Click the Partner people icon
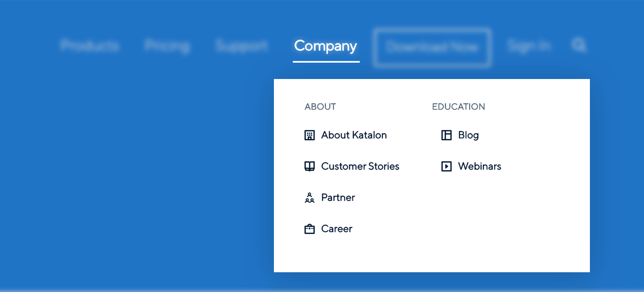Image resolution: width=644 pixels, height=292 pixels. [x=310, y=198]
